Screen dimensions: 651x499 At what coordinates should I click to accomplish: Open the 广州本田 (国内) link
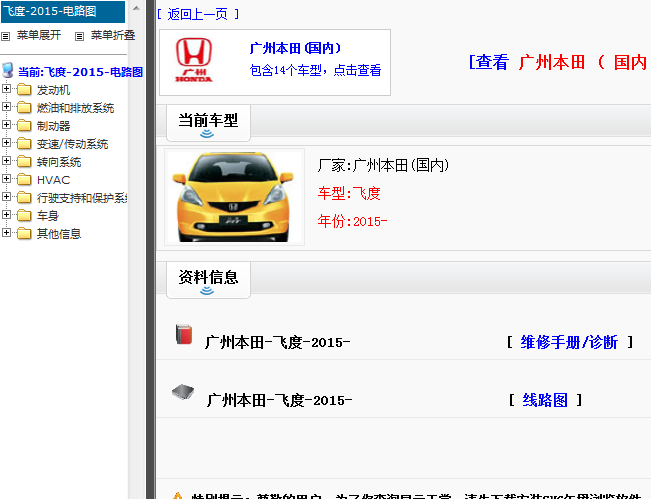tap(295, 48)
